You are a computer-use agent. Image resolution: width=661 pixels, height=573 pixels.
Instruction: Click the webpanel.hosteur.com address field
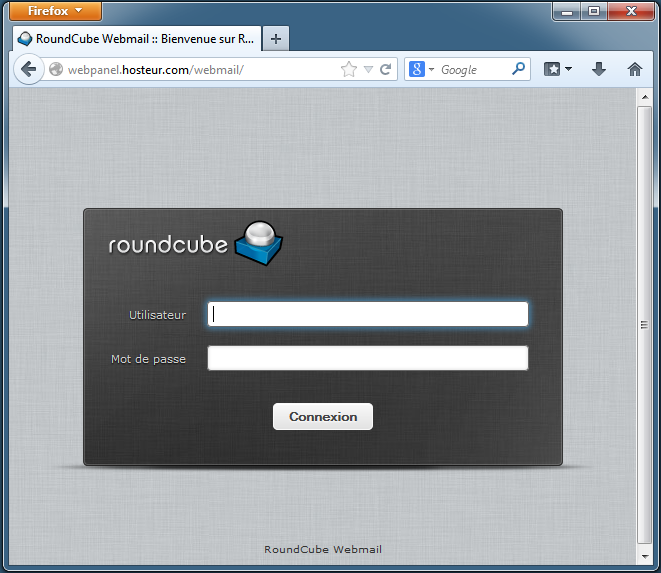[x=200, y=70]
